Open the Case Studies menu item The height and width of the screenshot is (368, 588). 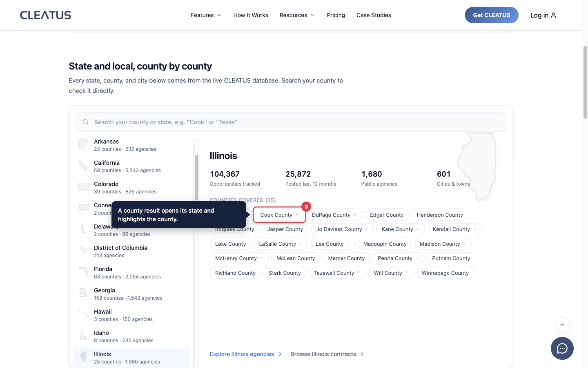tap(374, 15)
